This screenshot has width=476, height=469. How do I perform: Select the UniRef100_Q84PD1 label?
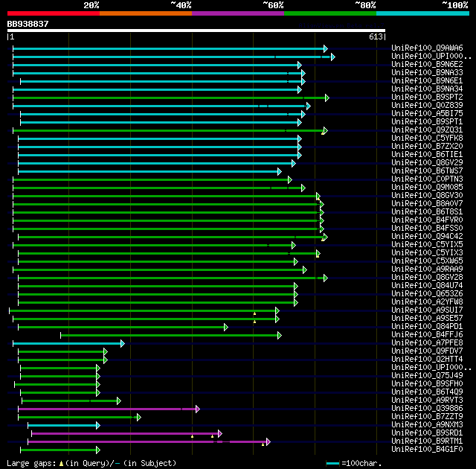(427, 327)
